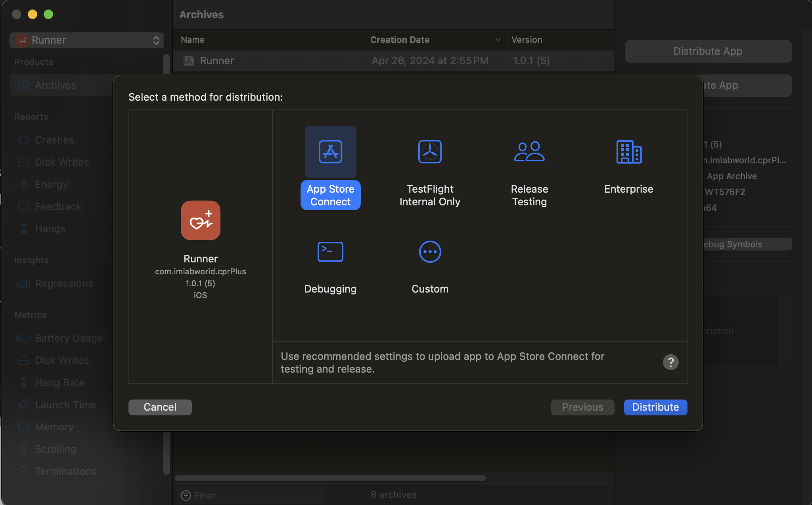The width and height of the screenshot is (812, 505).
Task: Open Disk Writes under Metrics
Action: (x=62, y=360)
